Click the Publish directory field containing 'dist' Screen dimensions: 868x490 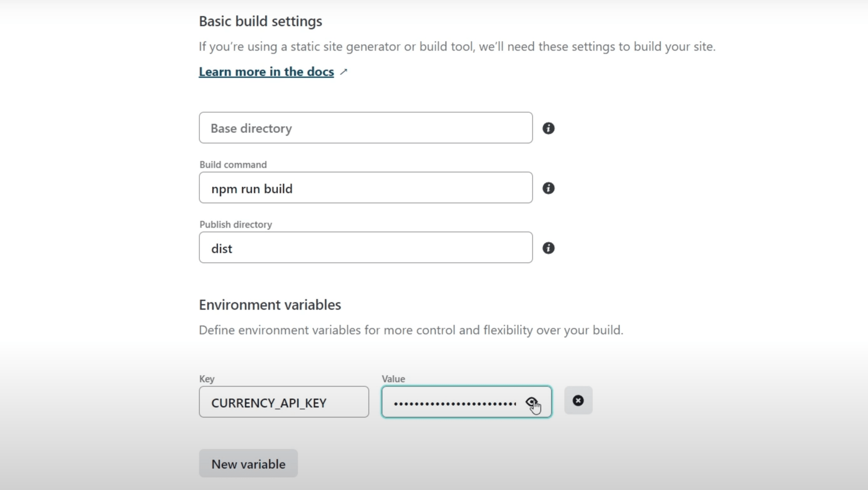pos(365,248)
